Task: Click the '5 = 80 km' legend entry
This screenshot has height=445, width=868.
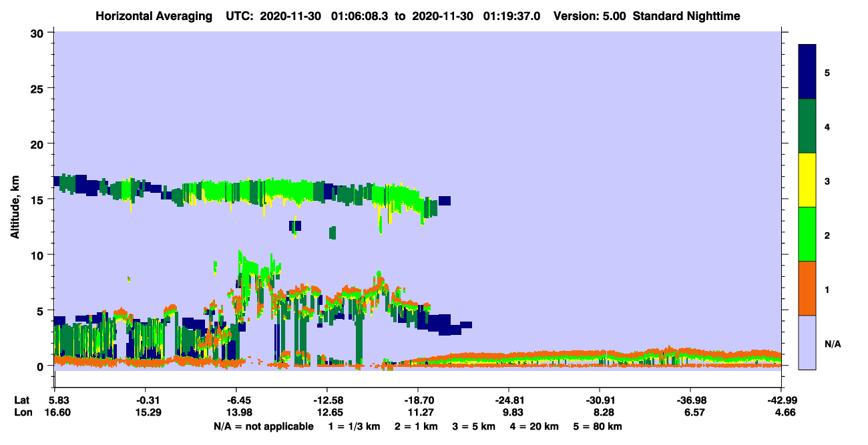Action: (x=598, y=426)
